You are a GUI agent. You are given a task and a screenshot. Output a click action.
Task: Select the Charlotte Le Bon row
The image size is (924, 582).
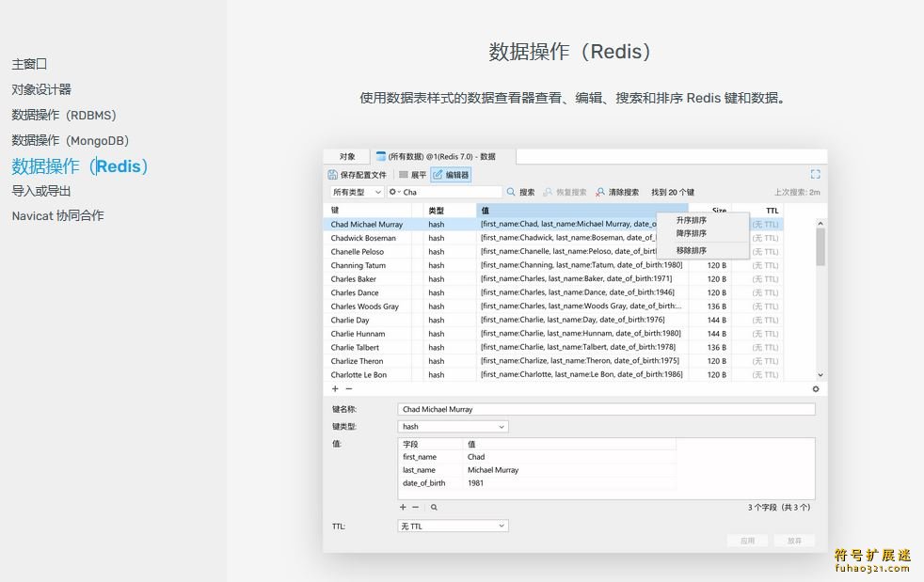[553, 374]
